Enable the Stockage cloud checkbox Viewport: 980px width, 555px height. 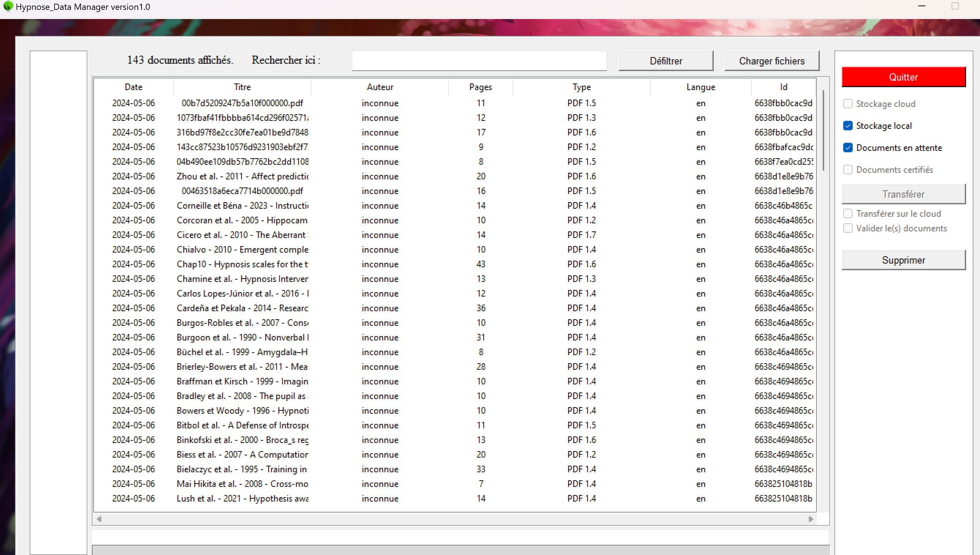(848, 104)
